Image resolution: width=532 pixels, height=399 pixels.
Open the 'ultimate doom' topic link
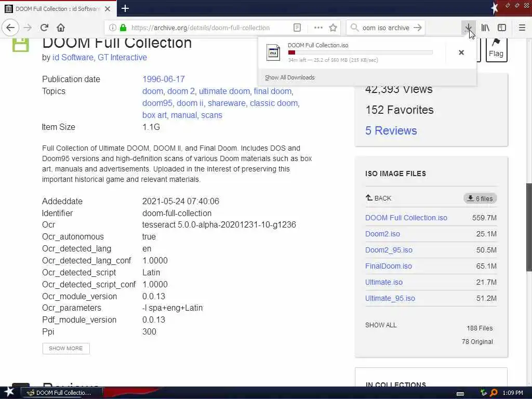[224, 91]
